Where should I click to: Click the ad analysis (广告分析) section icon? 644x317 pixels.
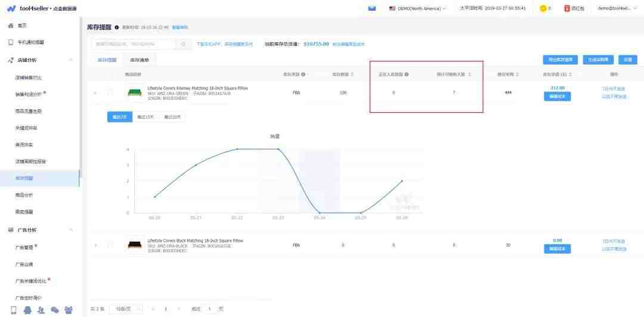(x=11, y=230)
